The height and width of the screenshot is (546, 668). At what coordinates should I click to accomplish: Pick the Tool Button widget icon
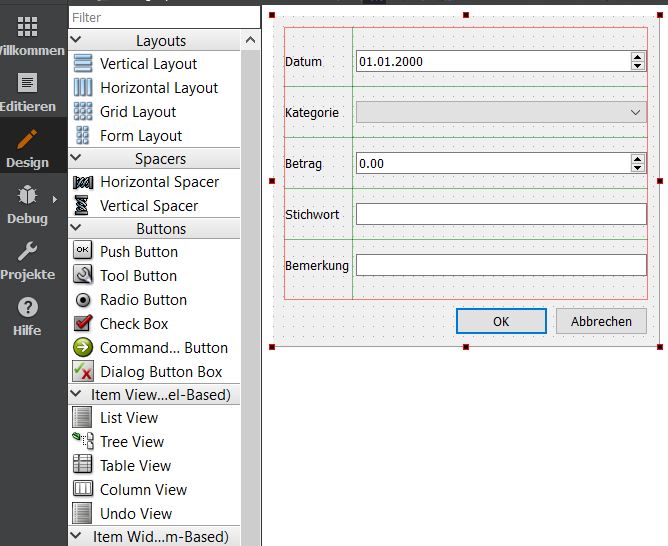click(83, 276)
